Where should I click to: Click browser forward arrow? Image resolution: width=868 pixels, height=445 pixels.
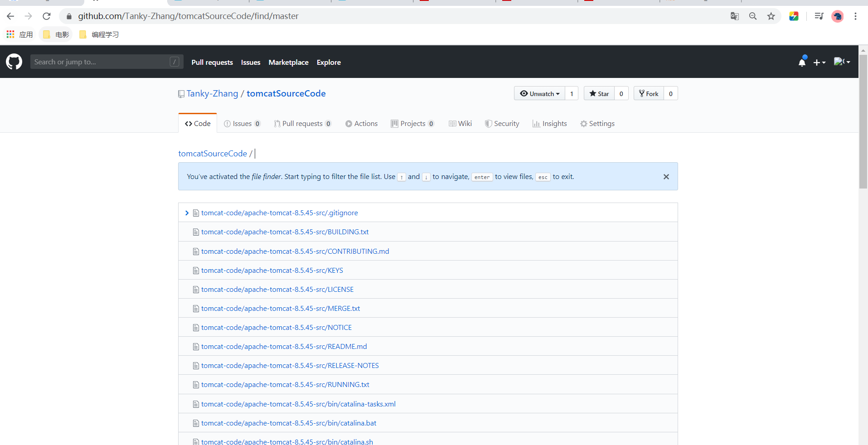pos(29,16)
